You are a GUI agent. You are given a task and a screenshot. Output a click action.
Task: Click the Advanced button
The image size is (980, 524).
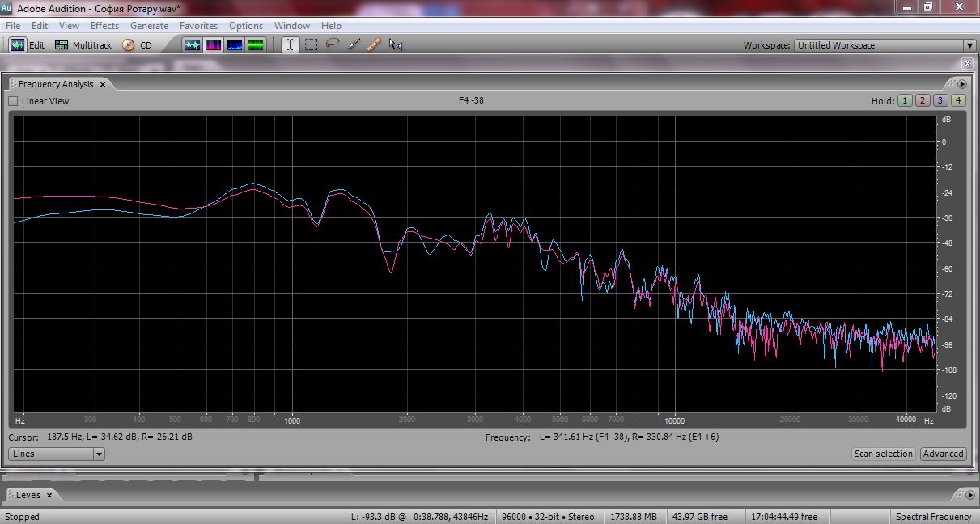[943, 454]
